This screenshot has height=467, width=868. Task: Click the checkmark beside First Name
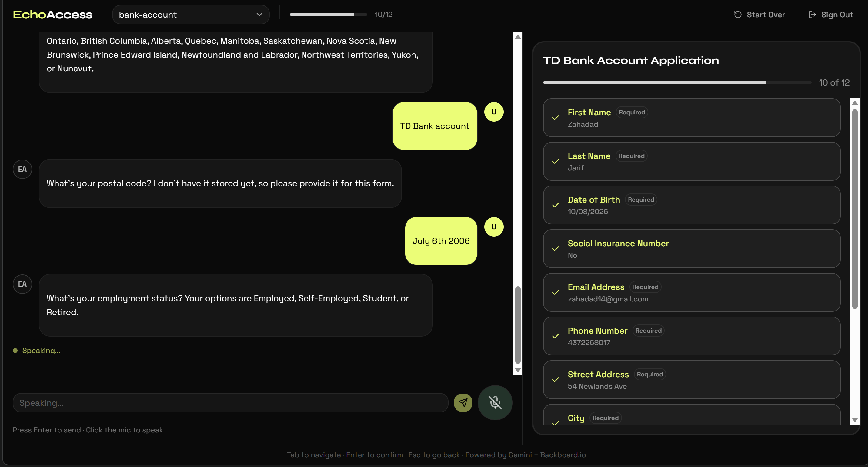(556, 118)
